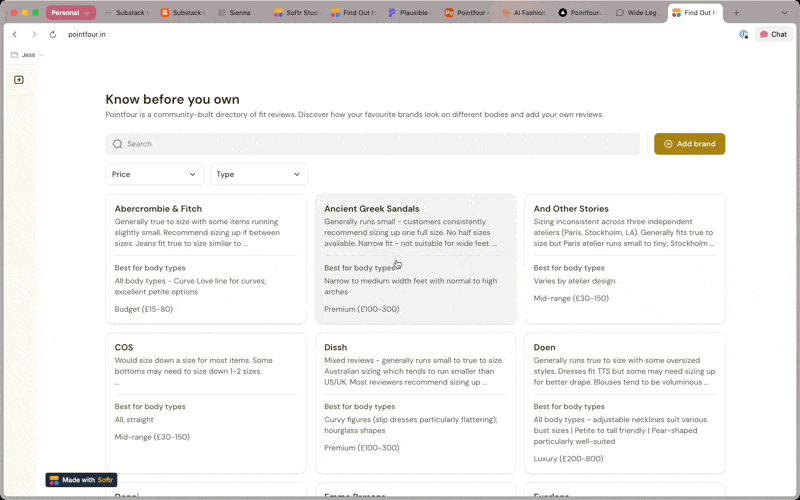This screenshot has height=500, width=800.
Task: Open the Abercrombie & Fitch brand card
Action: coord(206,259)
